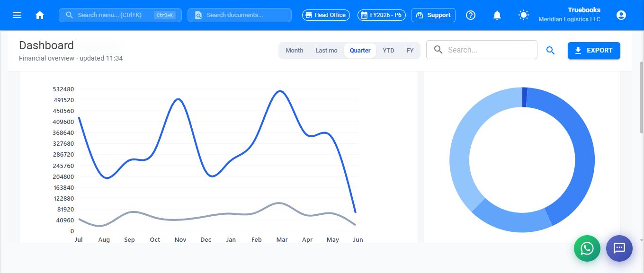644x273 pixels.
Task: Toggle light theme sun icon
Action: [523, 15]
